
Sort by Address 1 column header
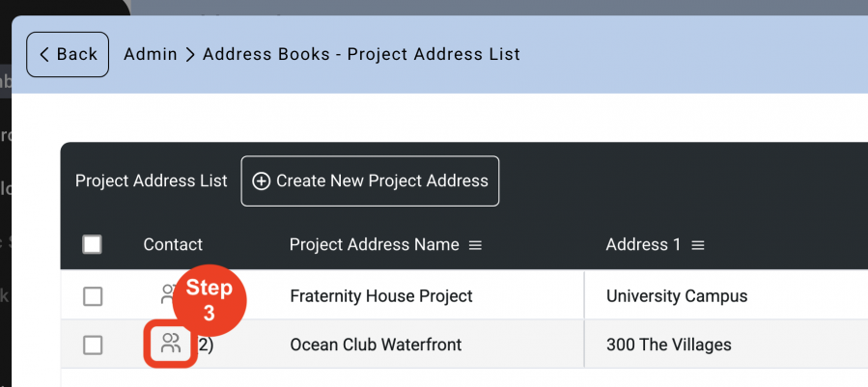643,245
